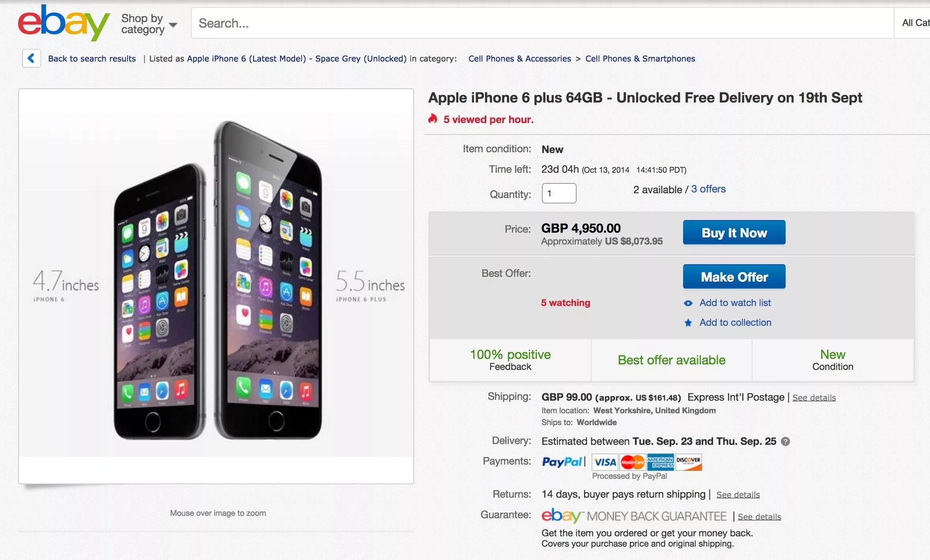The width and height of the screenshot is (930, 560).
Task: Click the star icon for collection
Action: [x=688, y=323]
